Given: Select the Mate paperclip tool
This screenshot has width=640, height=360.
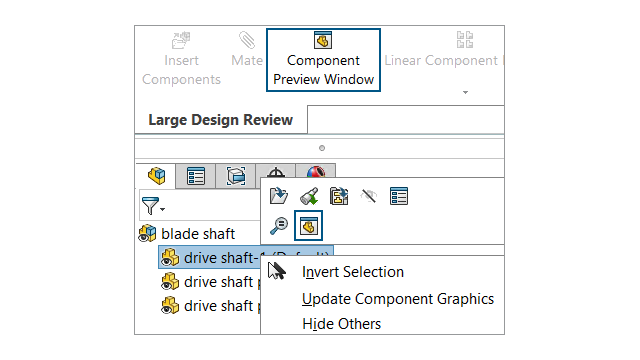Looking at the screenshot, I should tap(247, 40).
